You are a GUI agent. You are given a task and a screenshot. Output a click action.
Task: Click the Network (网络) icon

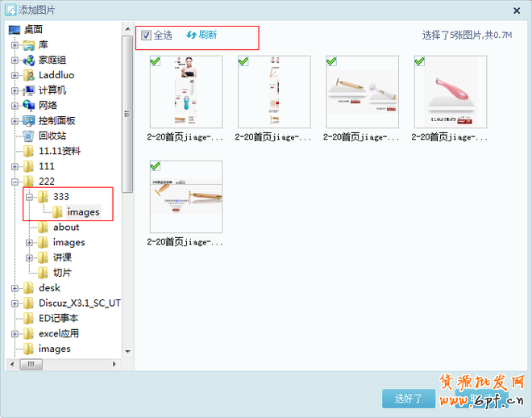click(30, 106)
